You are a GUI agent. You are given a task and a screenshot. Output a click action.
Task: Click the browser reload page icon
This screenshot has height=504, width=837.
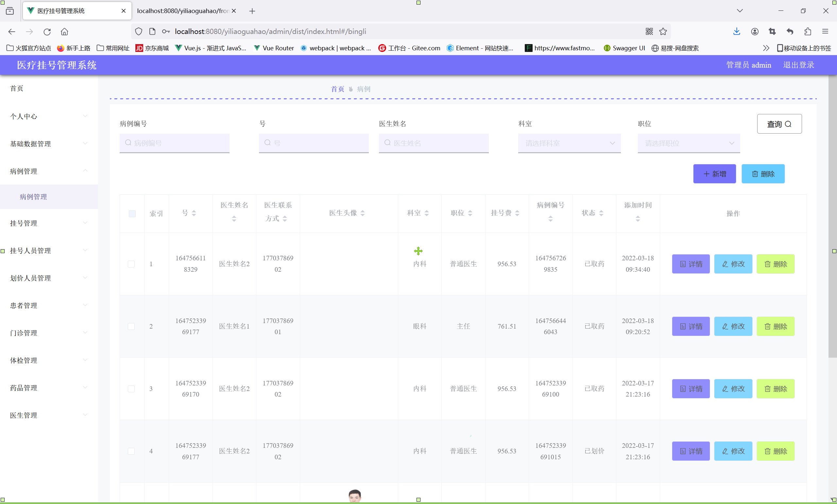coord(47,32)
